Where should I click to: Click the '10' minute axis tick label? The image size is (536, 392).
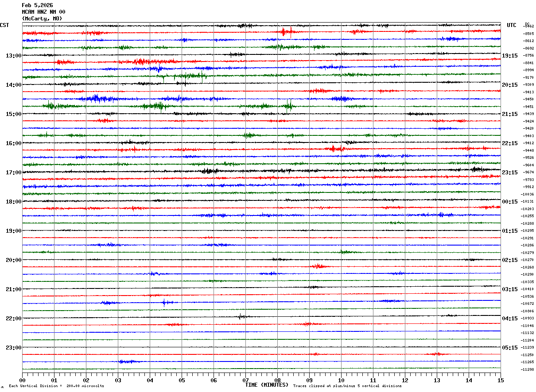[342, 380]
